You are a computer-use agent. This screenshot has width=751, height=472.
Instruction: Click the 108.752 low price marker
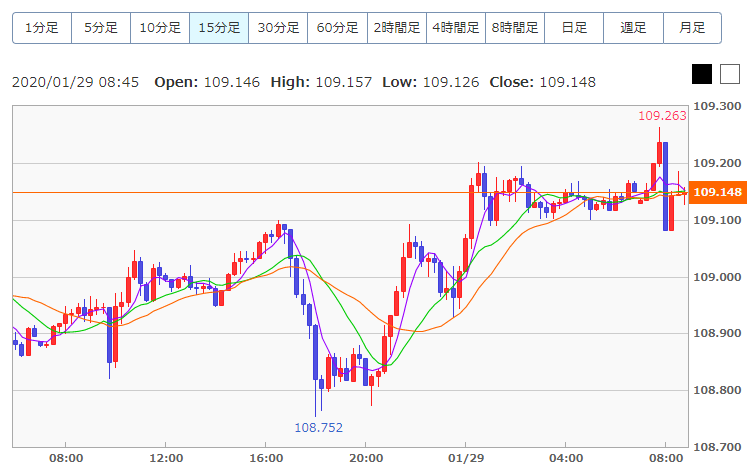[319, 427]
